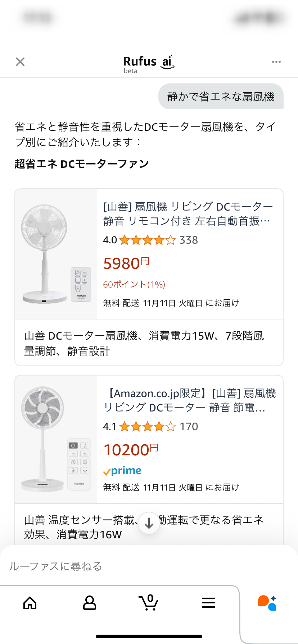This screenshot has width=298, height=644.
Task: View the 338 ratings star reviews
Action: [150, 240]
